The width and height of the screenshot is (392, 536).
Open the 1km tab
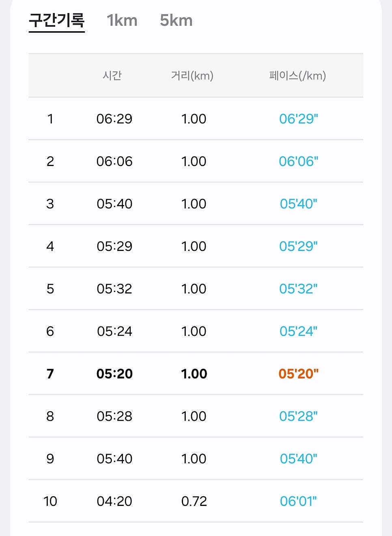point(122,20)
